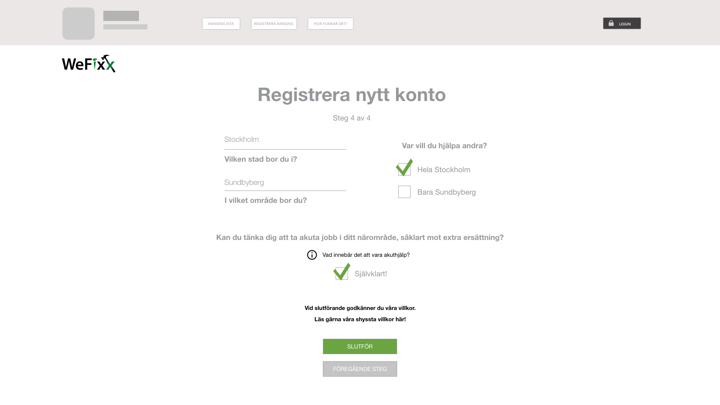Open the Annonslista menu item

(x=221, y=23)
